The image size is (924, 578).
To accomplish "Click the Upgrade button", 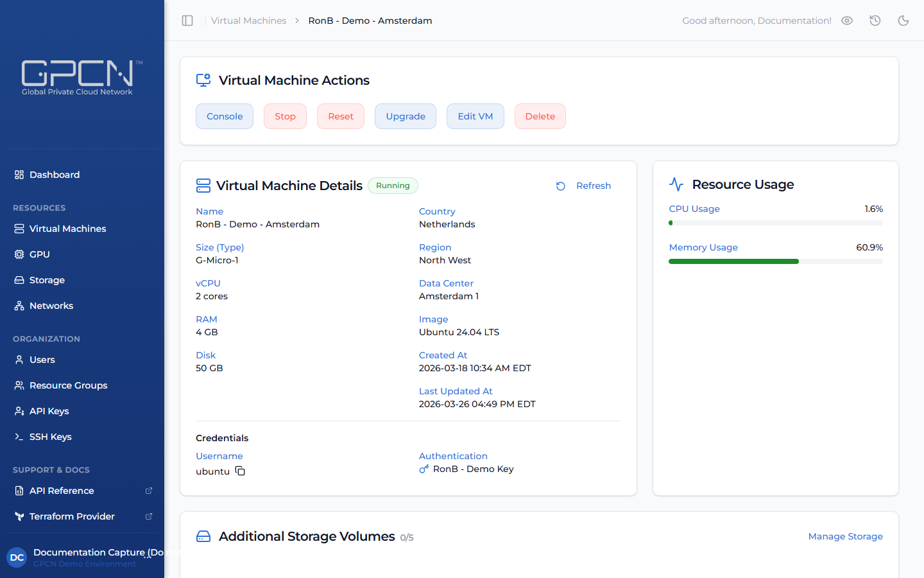I will 406,116.
